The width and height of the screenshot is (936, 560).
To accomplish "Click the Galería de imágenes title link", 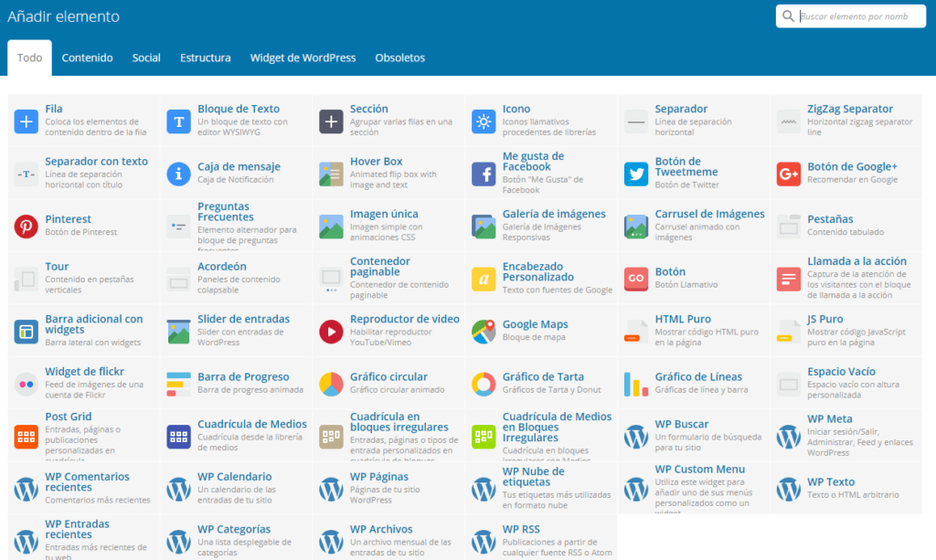I will pos(554,214).
